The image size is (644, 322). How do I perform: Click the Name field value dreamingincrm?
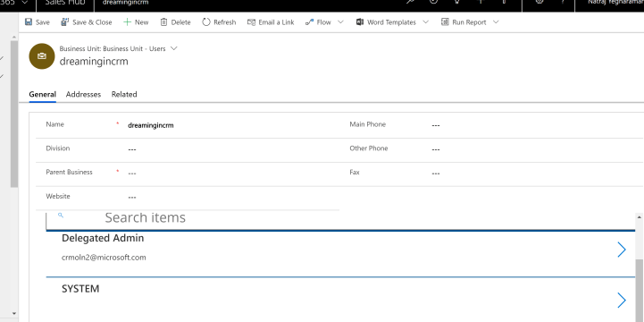point(151,125)
